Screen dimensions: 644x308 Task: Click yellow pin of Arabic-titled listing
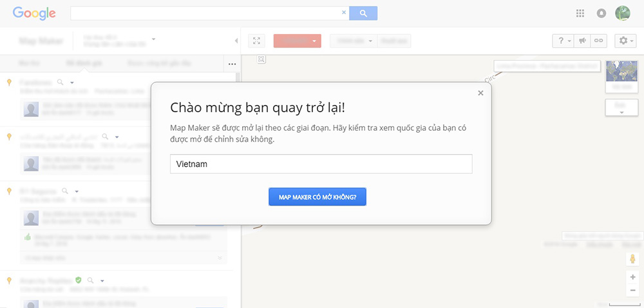tap(10, 137)
